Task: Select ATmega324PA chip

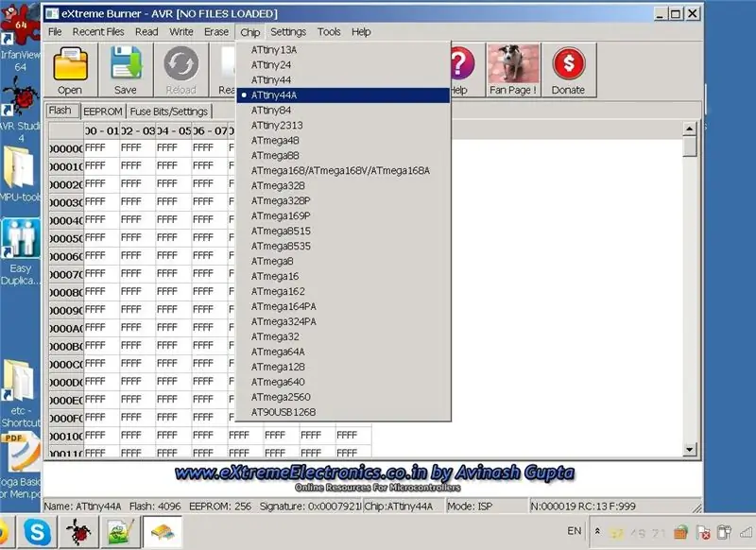Action: pyautogui.click(x=343, y=321)
